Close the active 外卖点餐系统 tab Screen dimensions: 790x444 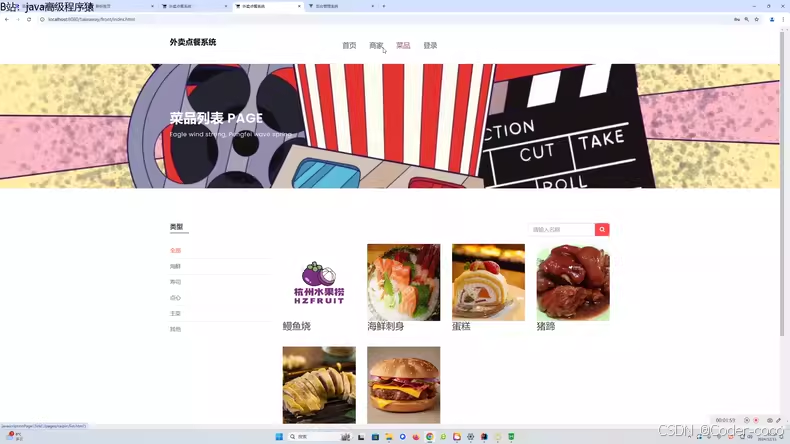(x=299, y=6)
